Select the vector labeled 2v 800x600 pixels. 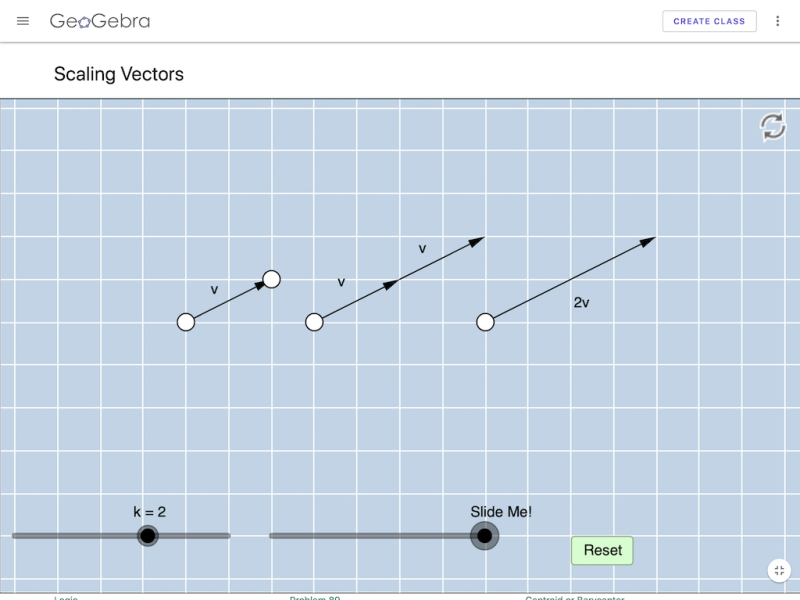click(570, 280)
